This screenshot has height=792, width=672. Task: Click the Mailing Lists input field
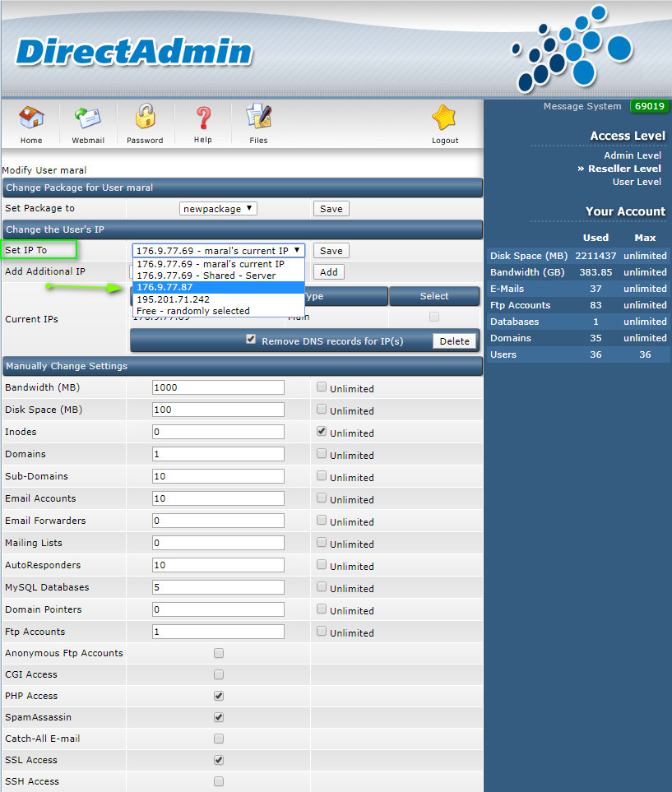pyautogui.click(x=218, y=543)
